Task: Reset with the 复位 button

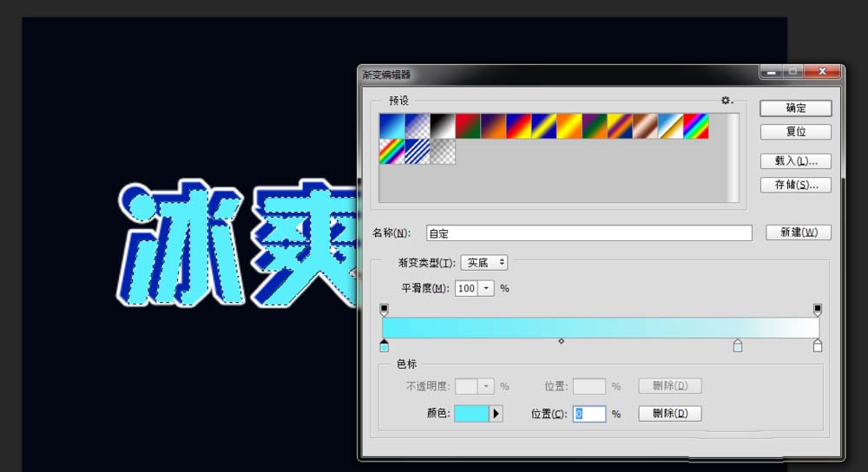Action: point(795,132)
